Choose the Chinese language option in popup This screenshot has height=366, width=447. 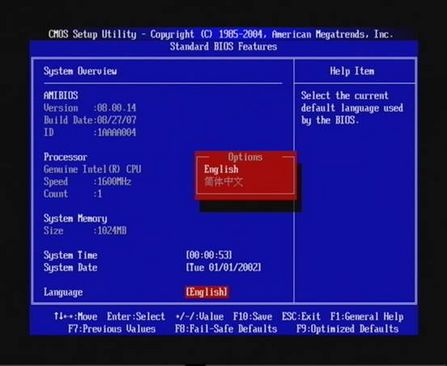(x=224, y=182)
